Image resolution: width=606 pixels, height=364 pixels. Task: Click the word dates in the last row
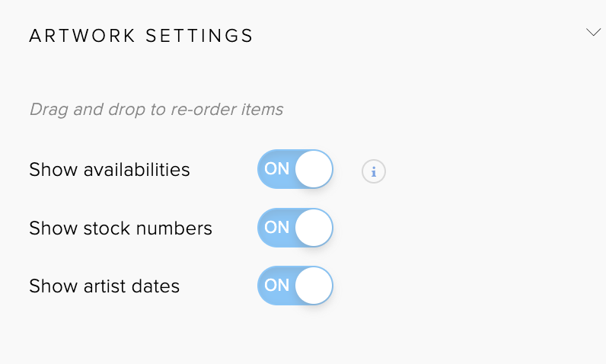(155, 286)
